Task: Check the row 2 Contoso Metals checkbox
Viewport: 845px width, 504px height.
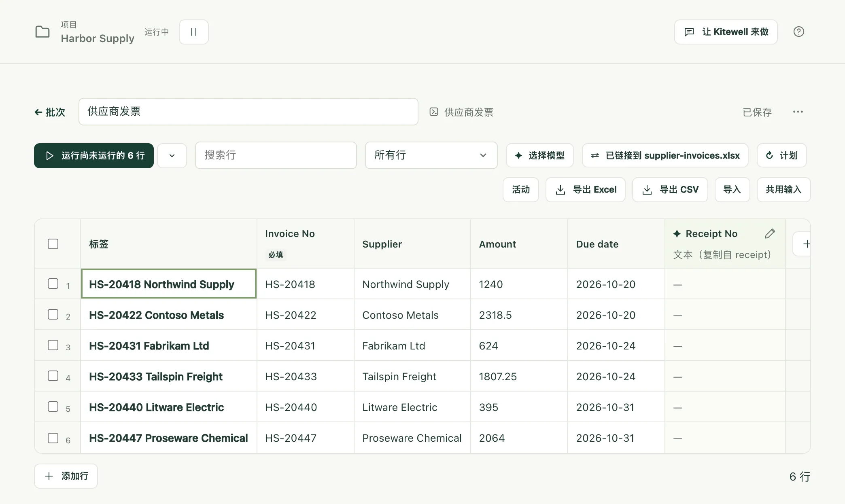Action: [x=53, y=314]
